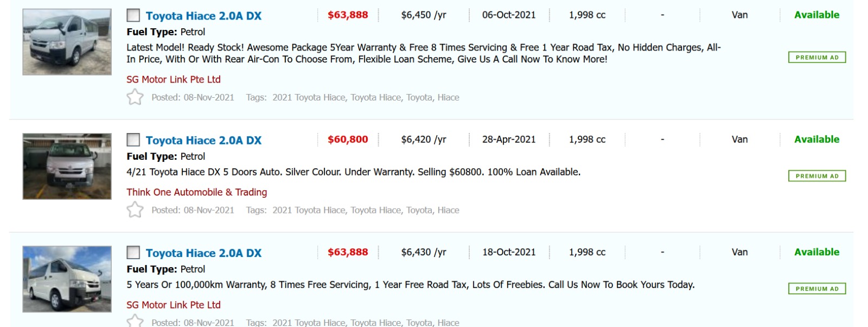Screen dimensions: 868x327
Task: Click the photo of the 18-Oct-2021 Hiace
Action: tap(67, 279)
